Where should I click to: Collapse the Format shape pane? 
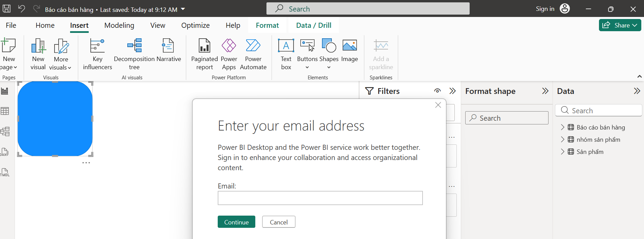click(x=545, y=91)
